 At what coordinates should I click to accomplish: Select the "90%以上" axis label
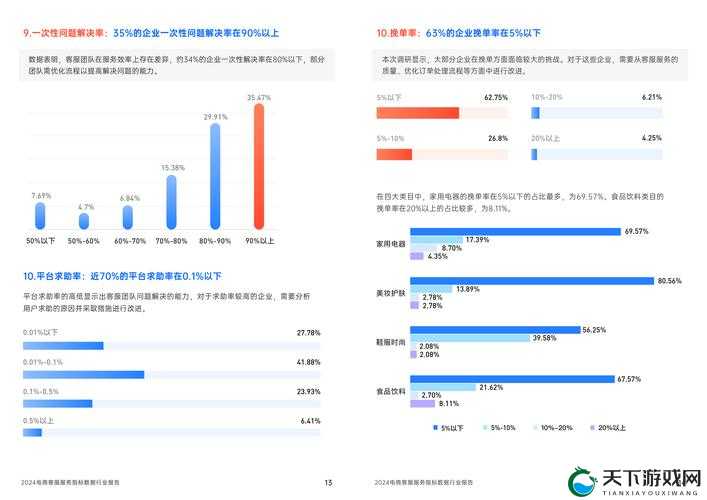point(260,241)
